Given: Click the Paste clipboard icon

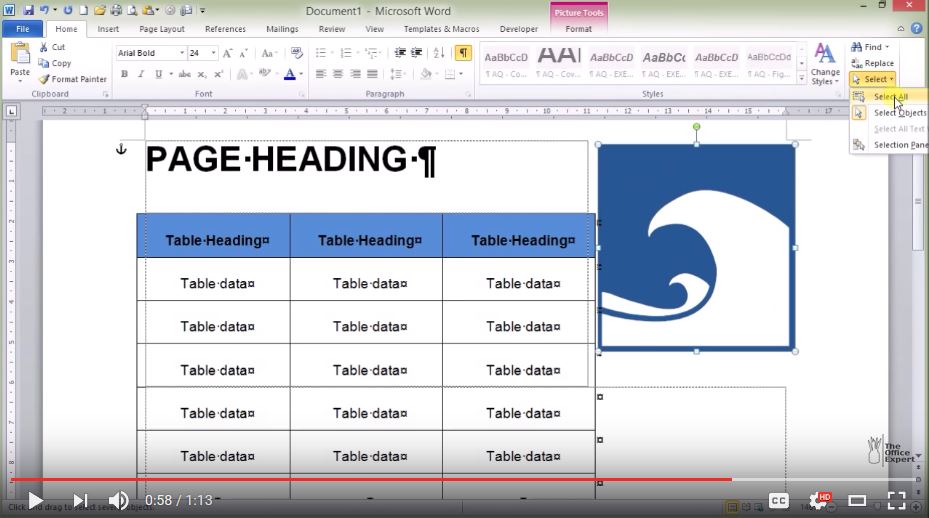Looking at the screenshot, I should 20,55.
